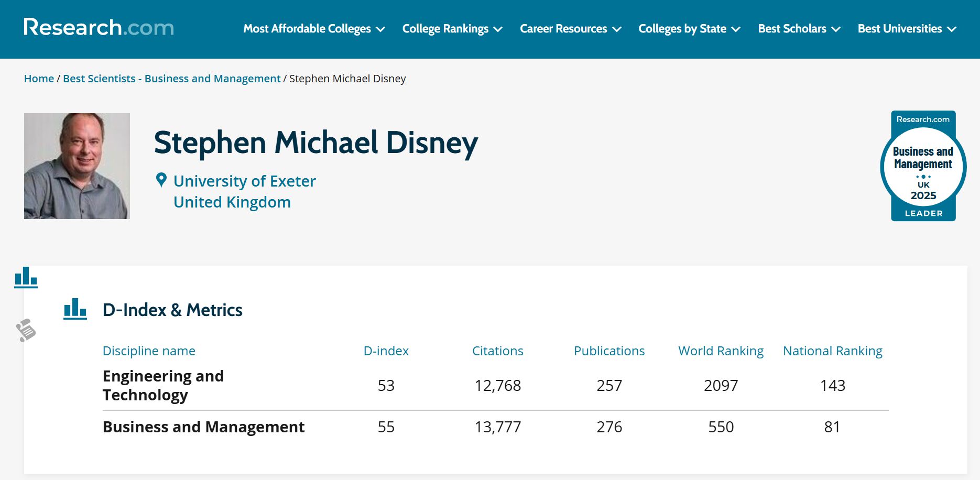Go to Home breadcrumb link
980x480 pixels.
point(39,79)
